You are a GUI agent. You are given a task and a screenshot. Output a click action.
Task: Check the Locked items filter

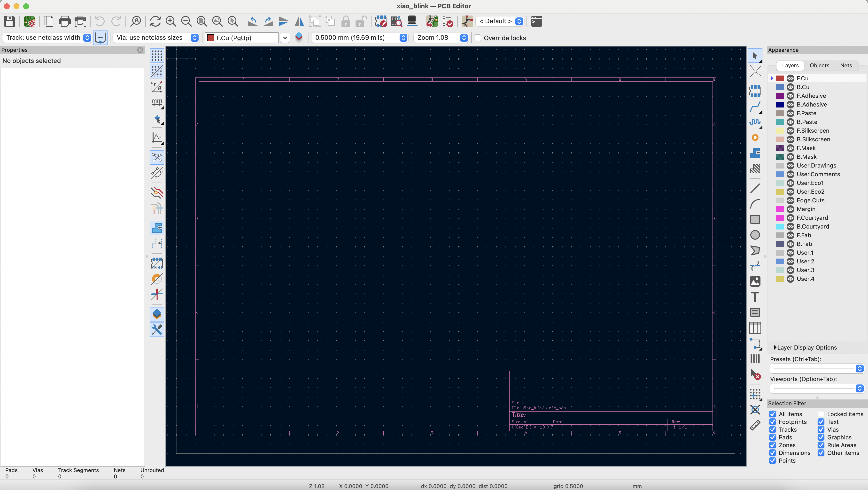[x=821, y=414]
